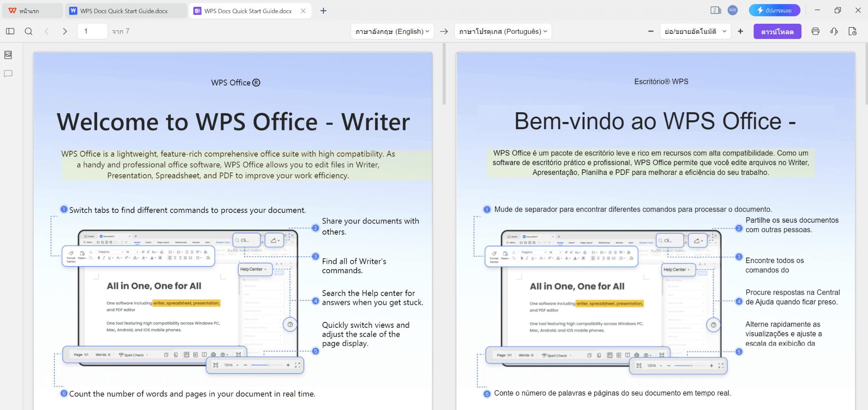
Task: Click "Count the number of words and pages" line
Action: click(x=192, y=394)
